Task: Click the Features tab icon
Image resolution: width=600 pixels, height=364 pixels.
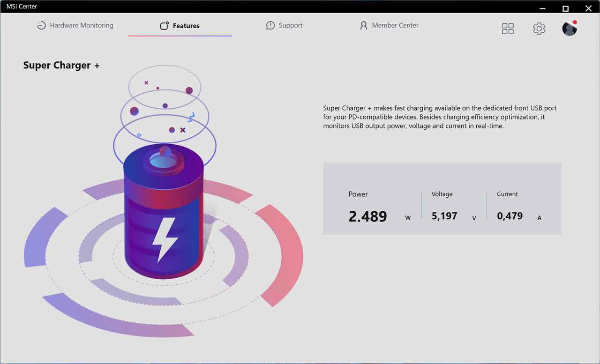Action: tap(164, 26)
